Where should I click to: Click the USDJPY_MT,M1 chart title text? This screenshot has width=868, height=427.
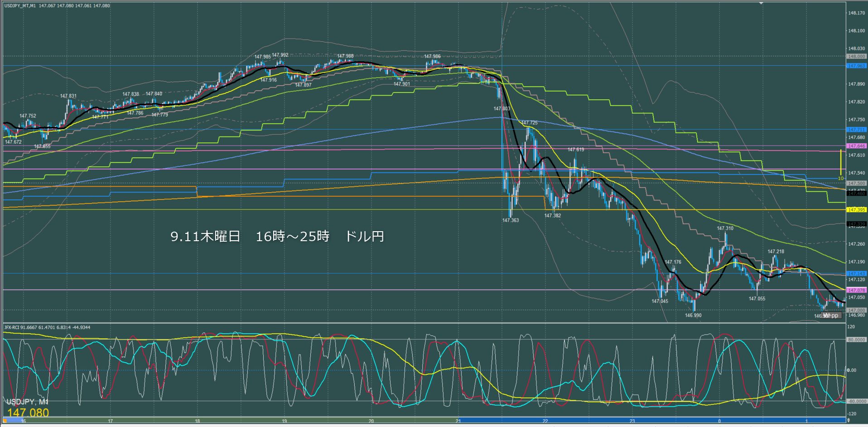click(x=20, y=6)
